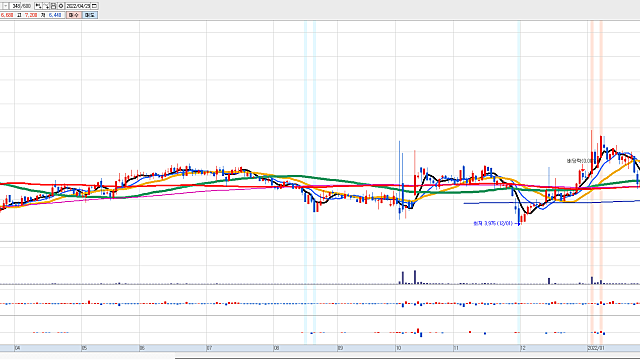Open the calendar picker beside the date

[x=94, y=6]
